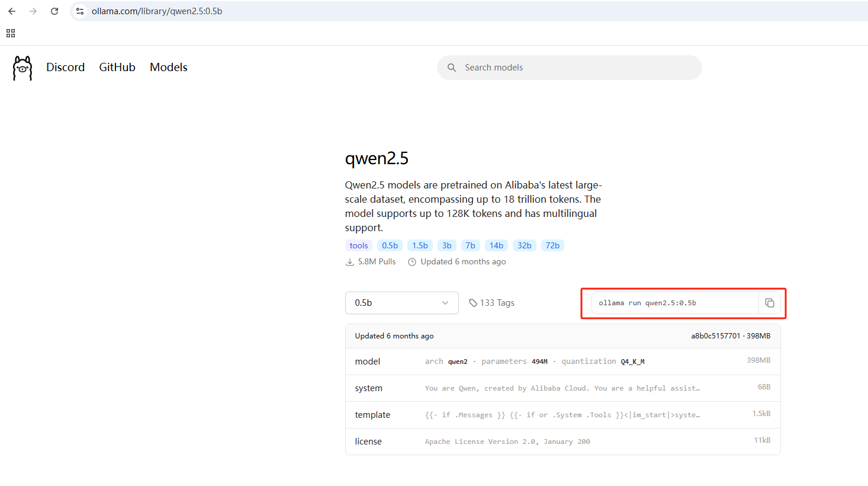Open the GitHub link
The width and height of the screenshot is (868, 486).
coord(117,68)
